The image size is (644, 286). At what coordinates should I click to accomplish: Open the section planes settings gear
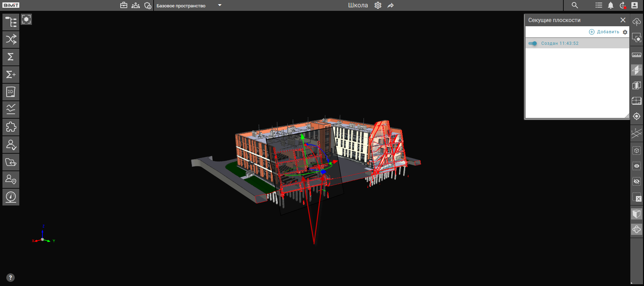tap(625, 32)
